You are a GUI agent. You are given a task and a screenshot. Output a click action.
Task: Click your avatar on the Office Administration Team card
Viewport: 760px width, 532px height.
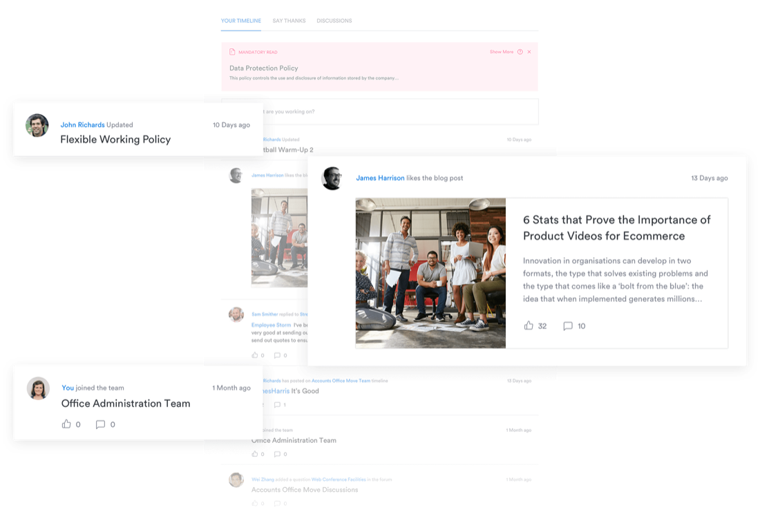point(38,388)
